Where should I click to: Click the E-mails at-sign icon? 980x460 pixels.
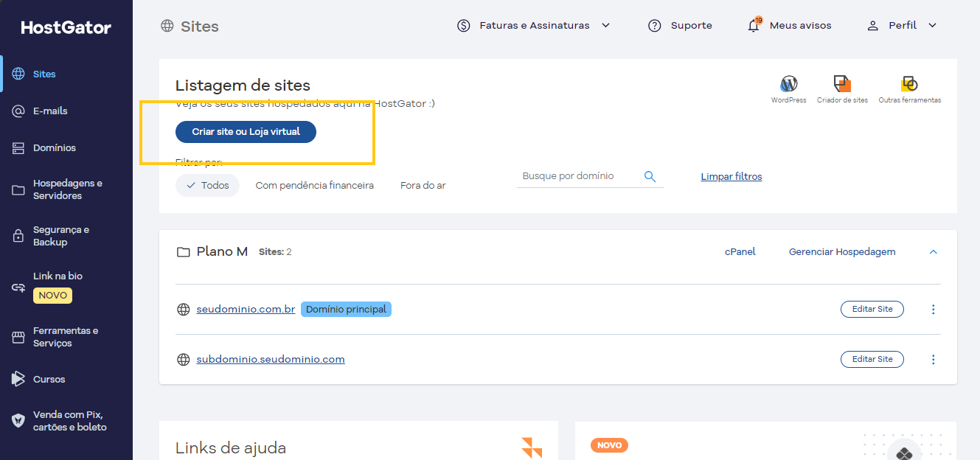(18, 111)
